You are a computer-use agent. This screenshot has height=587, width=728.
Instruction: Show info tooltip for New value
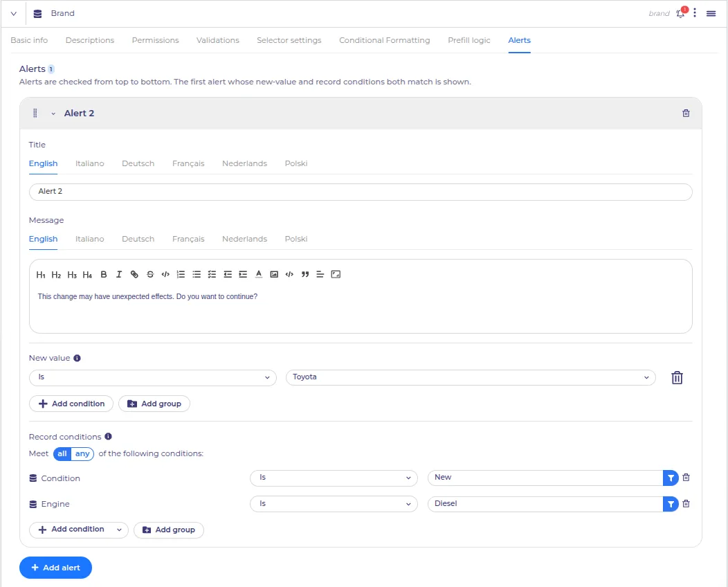pos(77,358)
